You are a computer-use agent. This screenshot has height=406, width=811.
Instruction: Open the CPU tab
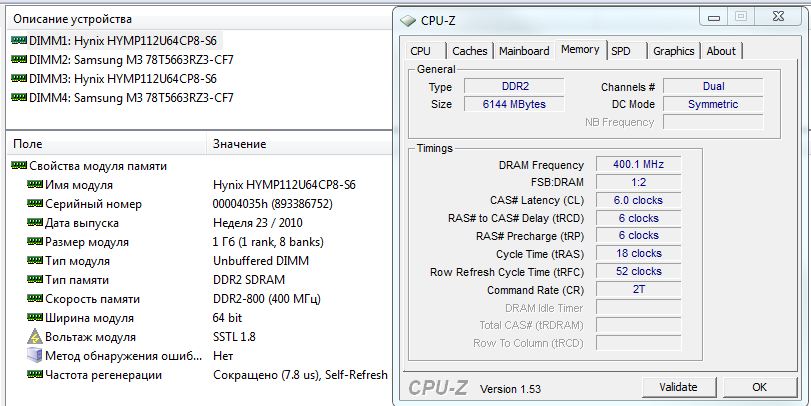point(421,51)
